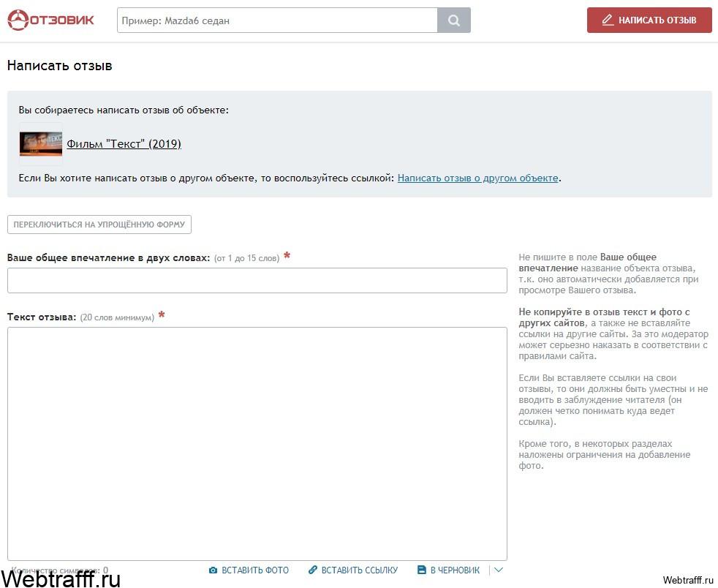
Task: Open the link Фильм "Текст" (2019)
Action: (x=124, y=144)
